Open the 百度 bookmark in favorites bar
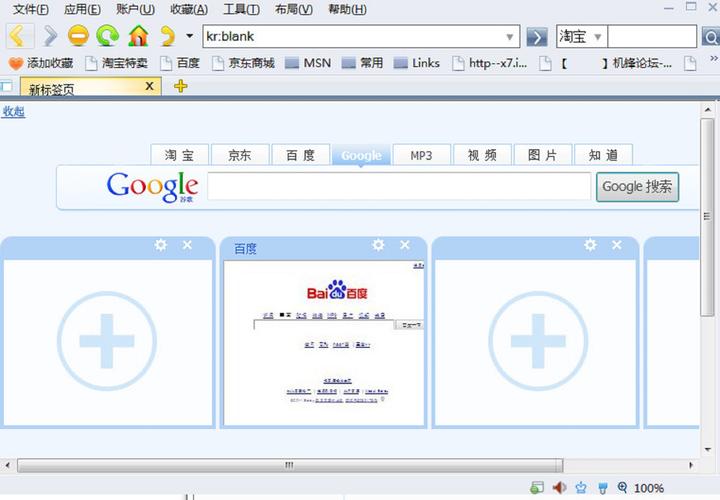Image resolution: width=720 pixels, height=500 pixels. (180, 63)
